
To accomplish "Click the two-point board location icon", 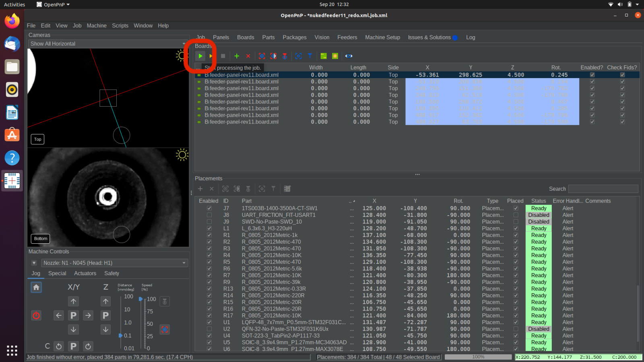I will point(324,56).
